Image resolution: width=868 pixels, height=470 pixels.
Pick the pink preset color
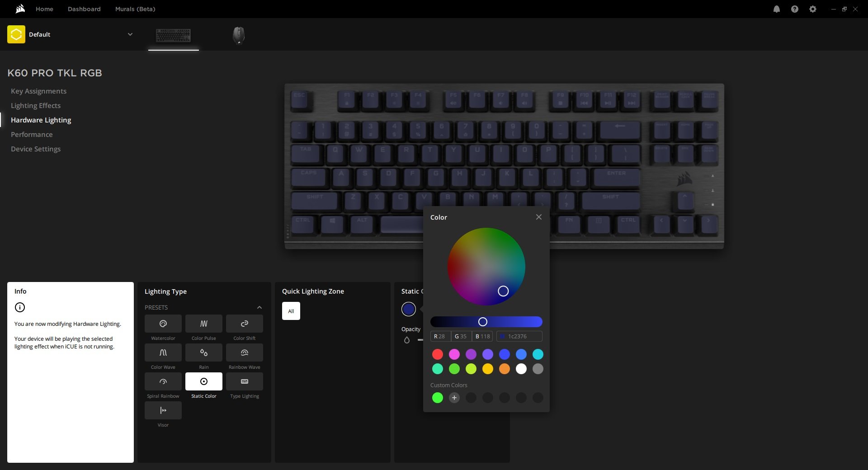[x=454, y=354]
